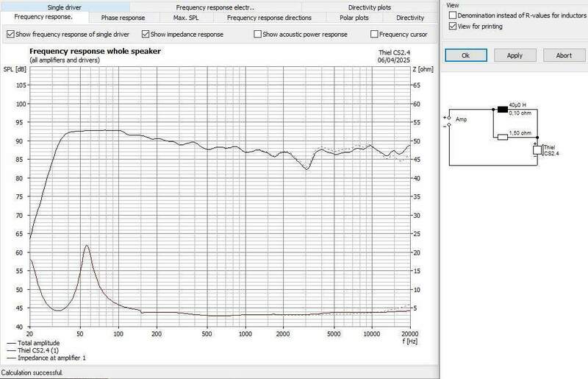Click the Apply button

pos(514,55)
